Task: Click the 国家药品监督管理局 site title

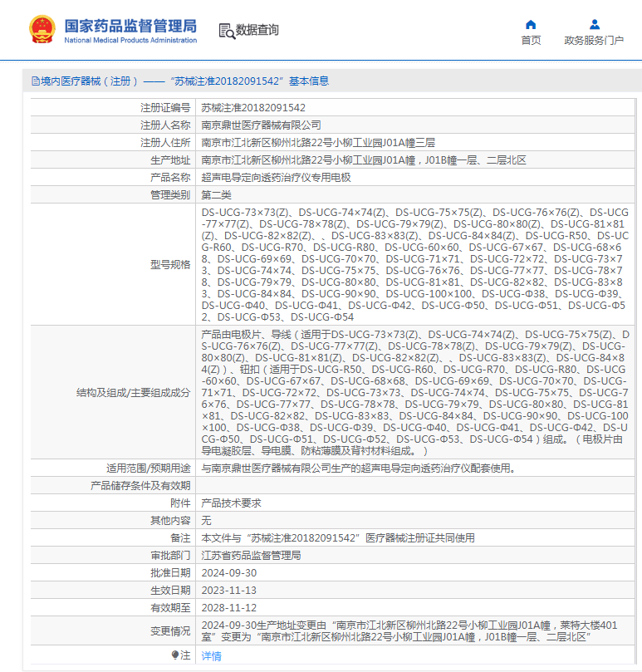Action: (130, 26)
